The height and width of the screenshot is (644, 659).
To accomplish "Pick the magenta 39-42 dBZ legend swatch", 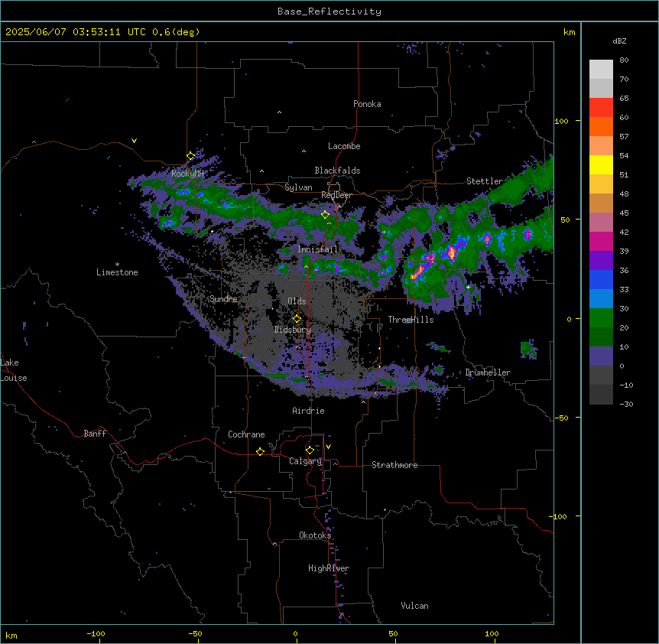I will tap(601, 241).
